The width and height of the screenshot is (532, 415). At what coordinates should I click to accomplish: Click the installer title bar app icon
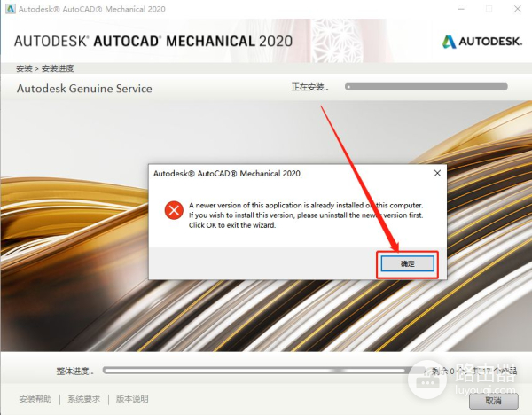pos(10,9)
